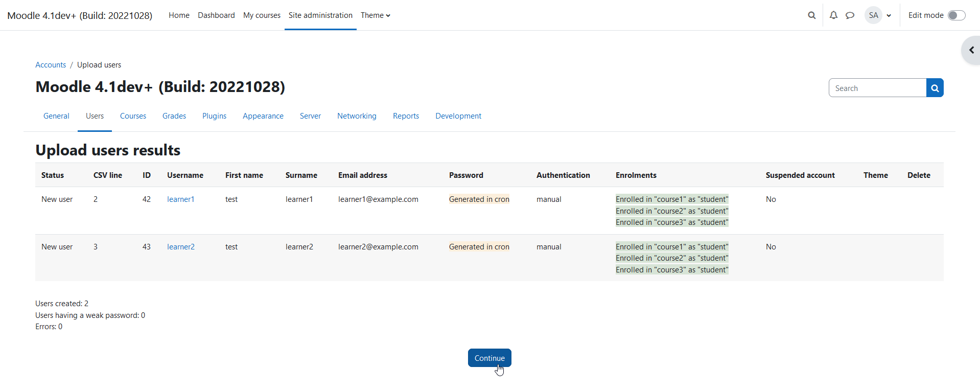The height and width of the screenshot is (390, 980).
Task: Open the Accounts breadcrumb link
Action: point(51,65)
